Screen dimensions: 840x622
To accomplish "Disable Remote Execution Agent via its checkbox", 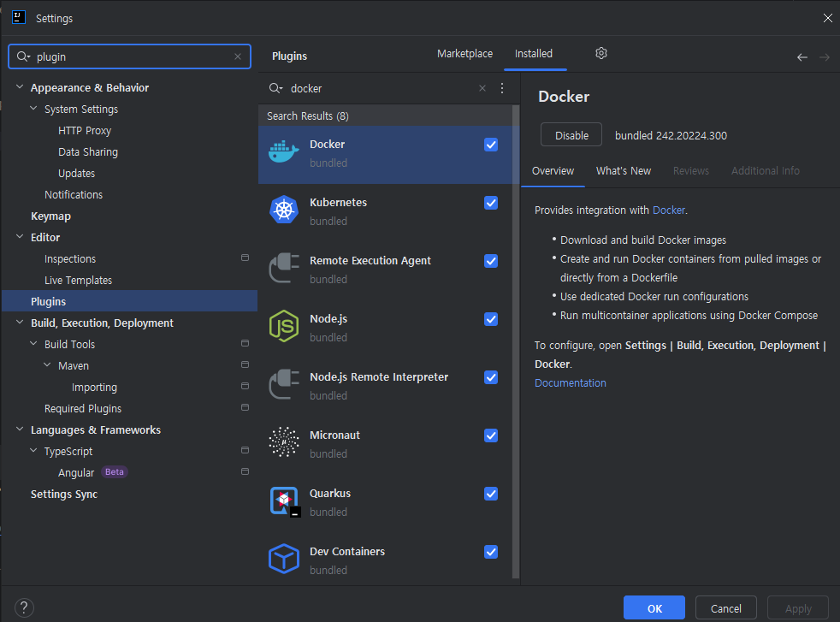I will click(x=491, y=261).
